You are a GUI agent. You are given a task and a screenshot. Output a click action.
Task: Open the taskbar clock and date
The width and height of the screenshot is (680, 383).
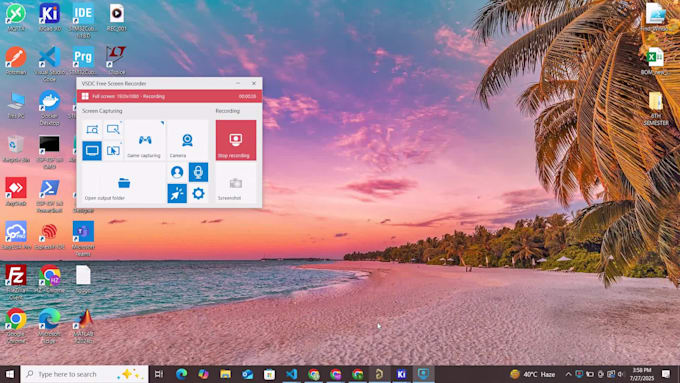pyautogui.click(x=642, y=374)
